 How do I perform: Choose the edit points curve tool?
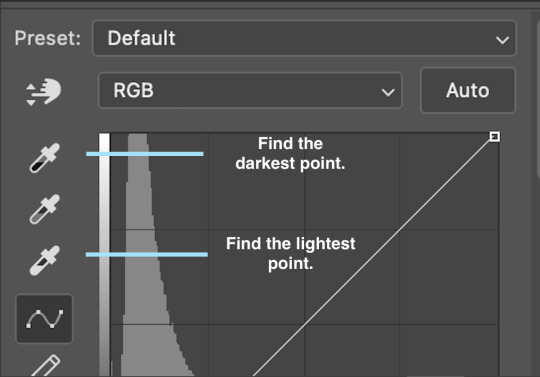click(44, 319)
